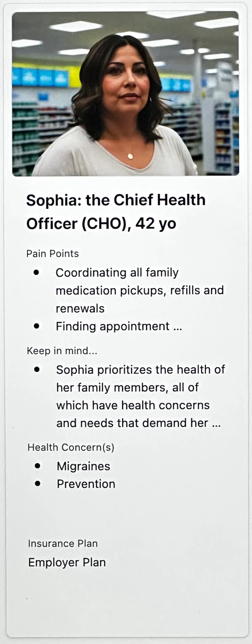This screenshot has width=252, height=644.
Task: Open Sophia's persona photo
Action: point(126,94)
